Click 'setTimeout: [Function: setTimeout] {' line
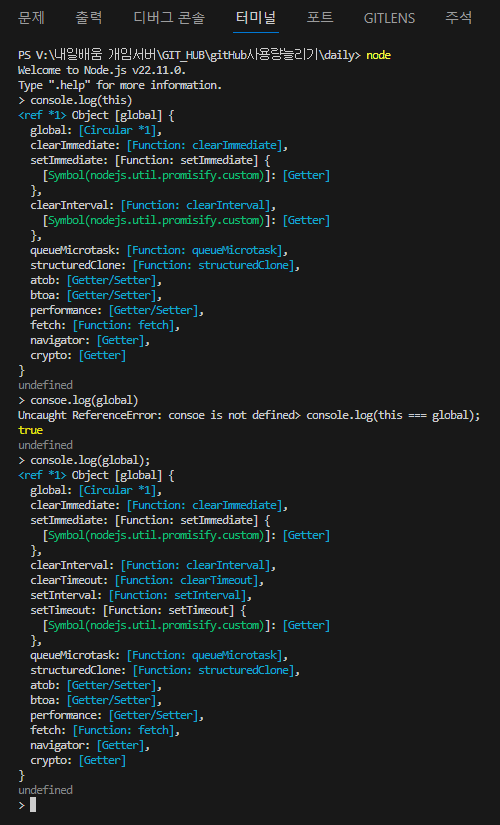The width and height of the screenshot is (500, 825). tap(138, 610)
